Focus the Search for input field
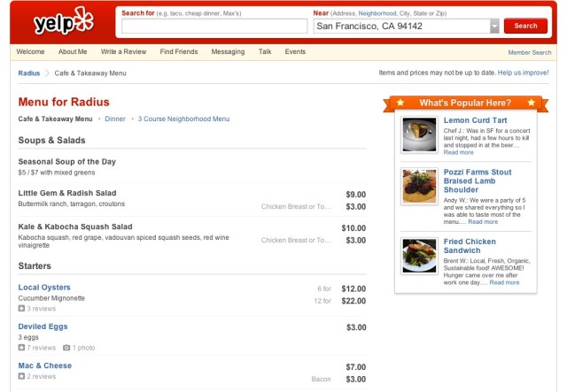This screenshot has width=567, height=392. click(x=212, y=26)
